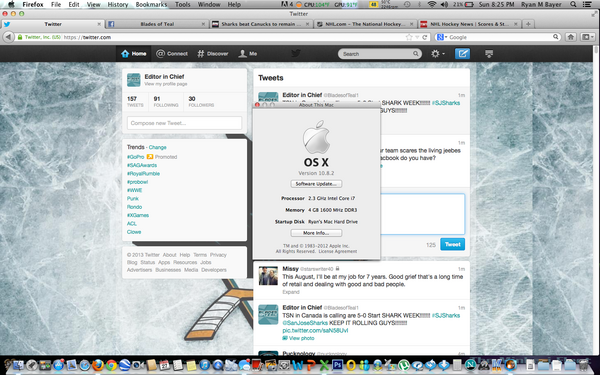Open the #SAGAwards trend
The width and height of the screenshot is (600, 375).
pos(142,165)
